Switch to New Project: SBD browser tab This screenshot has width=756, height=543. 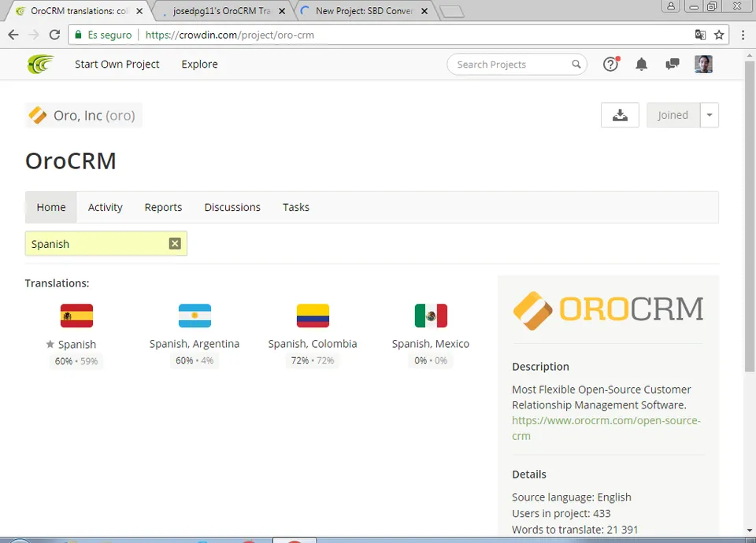[x=364, y=11]
